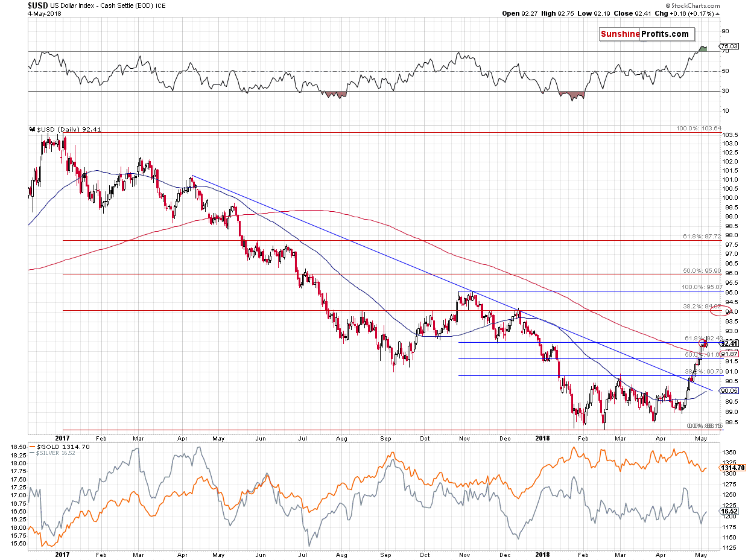Click the $GOLD 1314.70 legend entry
This screenshot has width=748, height=560.
click(59, 447)
